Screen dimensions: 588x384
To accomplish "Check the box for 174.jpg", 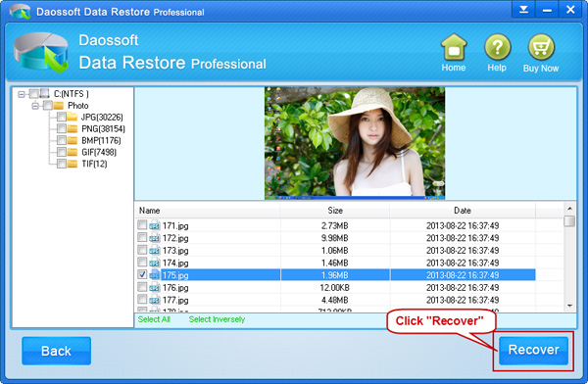I will click(142, 262).
